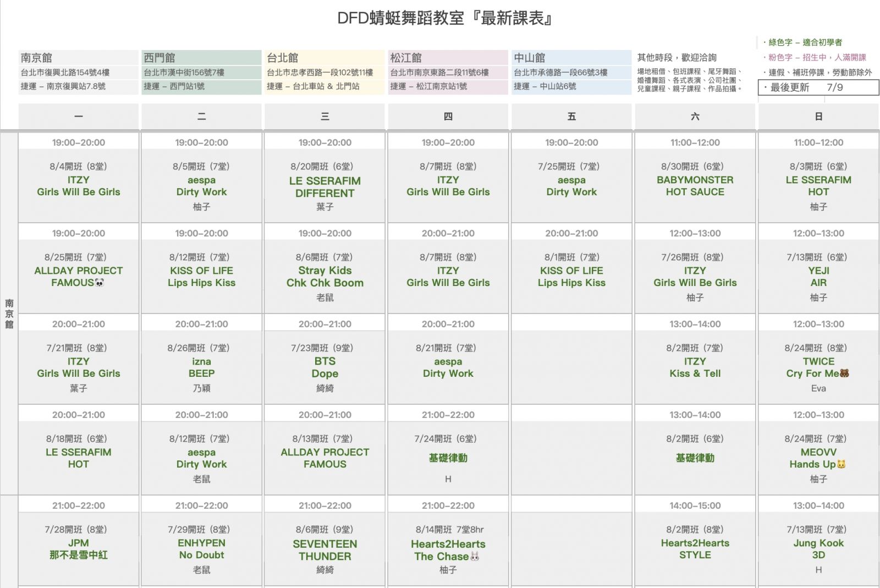Click address 台北市南京東路二段11號6樓
Viewport: 880px width, 588px height.
tap(439, 73)
